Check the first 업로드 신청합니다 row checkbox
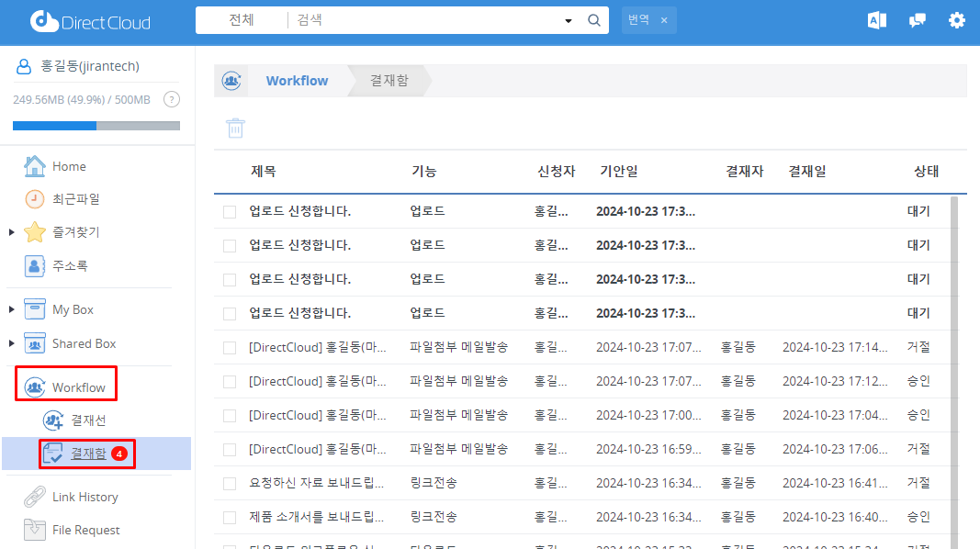The image size is (980, 549). coord(230,212)
